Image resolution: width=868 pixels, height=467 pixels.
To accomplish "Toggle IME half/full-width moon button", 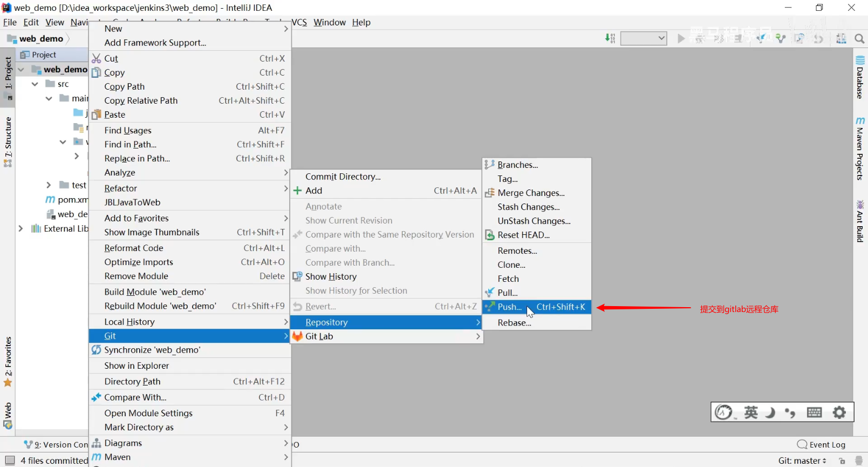I will coord(770,412).
